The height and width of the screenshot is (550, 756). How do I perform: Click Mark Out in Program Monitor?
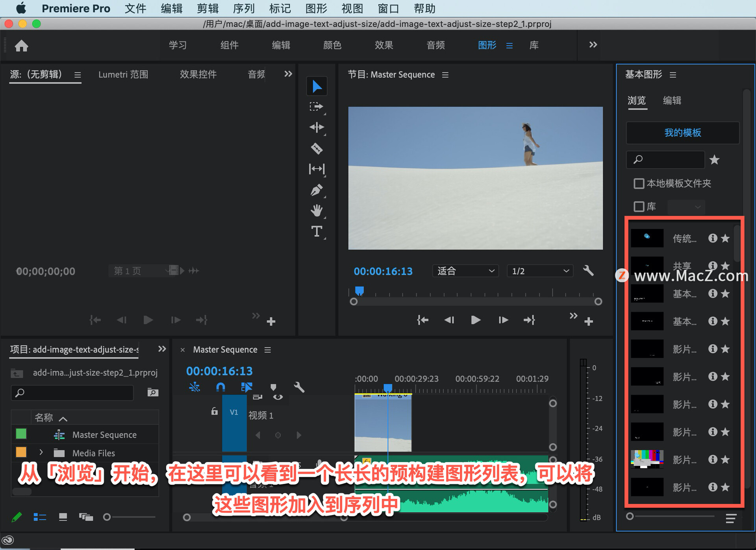pos(529,320)
